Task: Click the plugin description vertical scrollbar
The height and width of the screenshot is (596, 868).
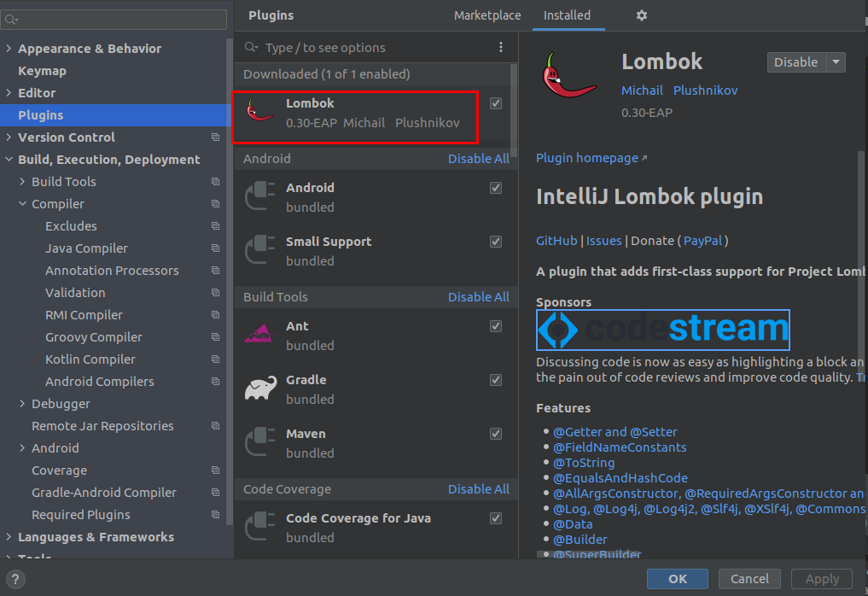Action: click(x=861, y=256)
